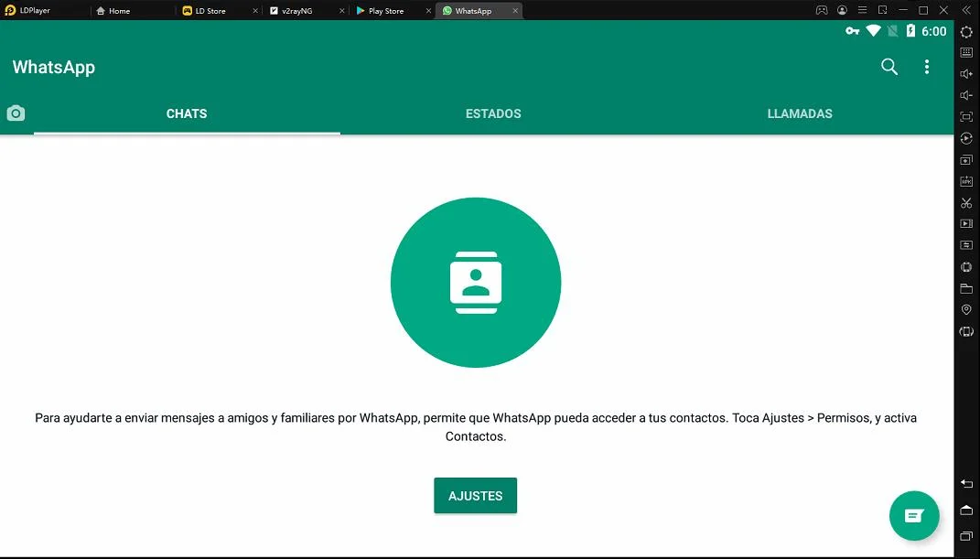This screenshot has height=559, width=980.
Task: Switch to the ESTADOS tab
Action: (493, 113)
